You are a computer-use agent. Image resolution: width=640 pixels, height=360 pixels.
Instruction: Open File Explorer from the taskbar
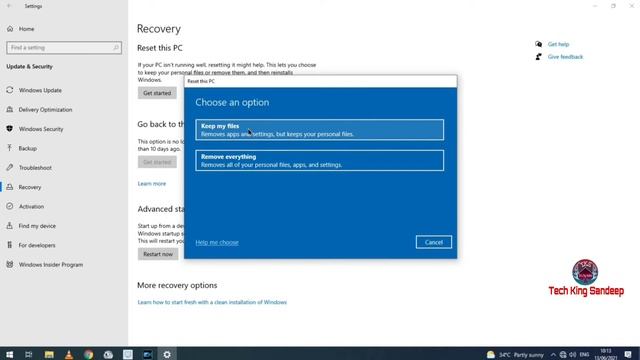tap(49, 354)
